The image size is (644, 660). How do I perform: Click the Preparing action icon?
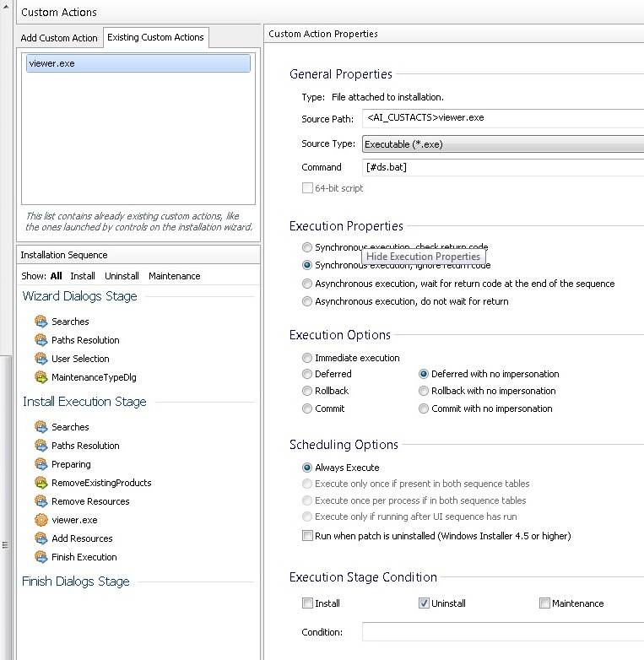[x=41, y=464]
